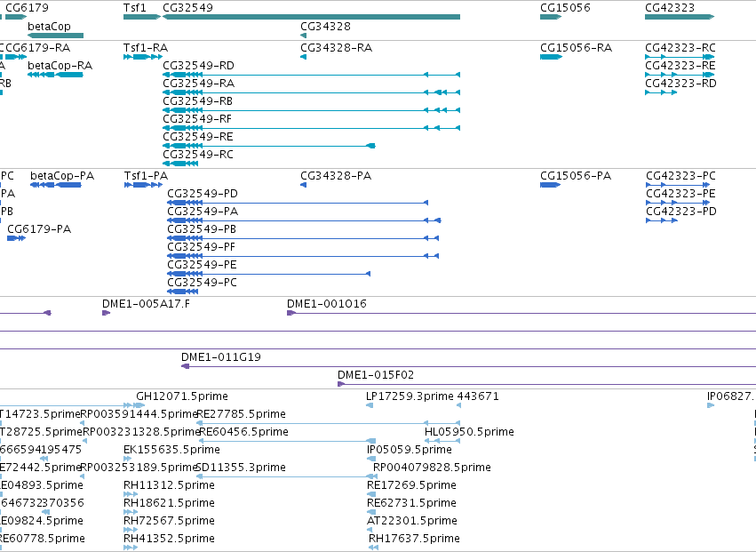
Task: Click the RH18621.5prime EST label
Action: (x=169, y=504)
